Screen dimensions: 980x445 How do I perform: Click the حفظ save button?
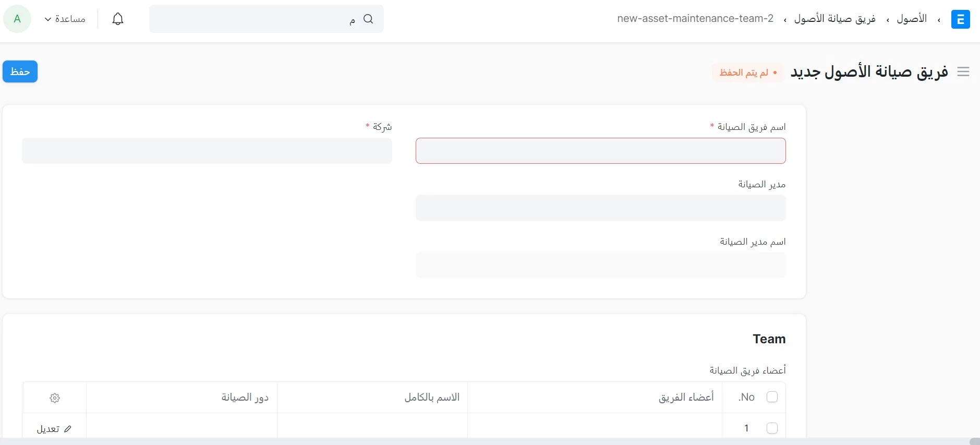click(20, 71)
